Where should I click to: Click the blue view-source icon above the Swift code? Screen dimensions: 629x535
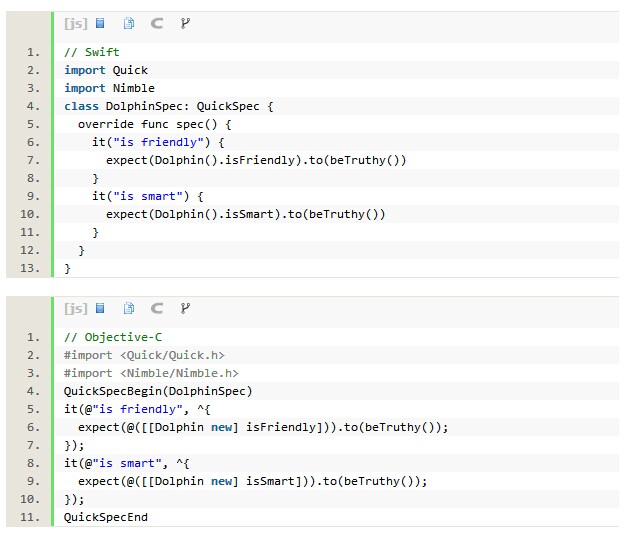click(100, 23)
